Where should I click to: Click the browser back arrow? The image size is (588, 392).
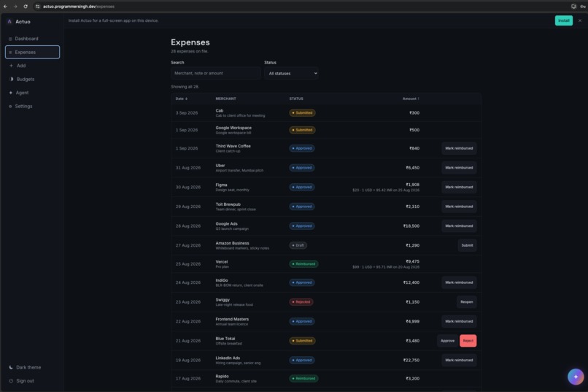(5, 7)
